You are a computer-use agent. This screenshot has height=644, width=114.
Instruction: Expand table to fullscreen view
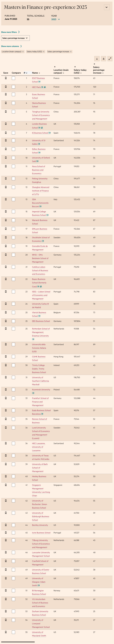coord(110,59)
